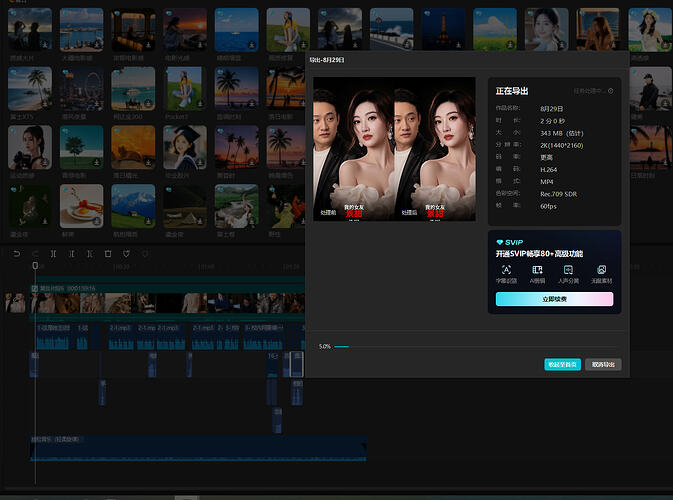The width and height of the screenshot is (673, 500).
Task: Click the background music audio track
Action: [x=198, y=448]
